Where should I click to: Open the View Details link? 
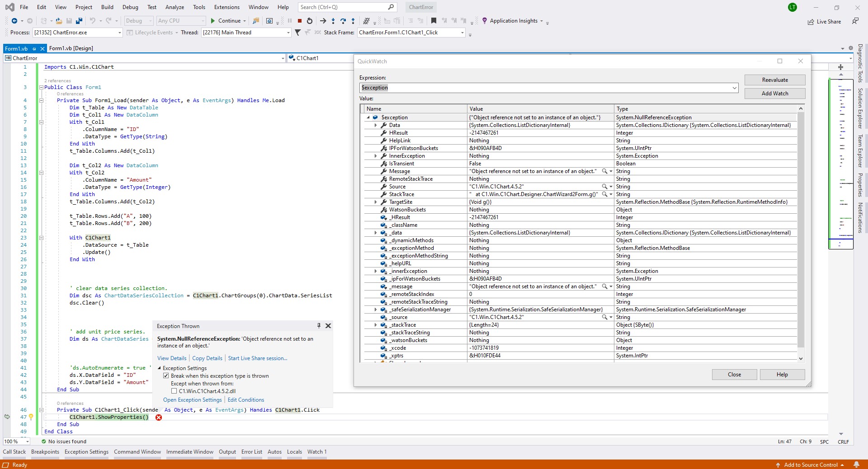point(172,358)
